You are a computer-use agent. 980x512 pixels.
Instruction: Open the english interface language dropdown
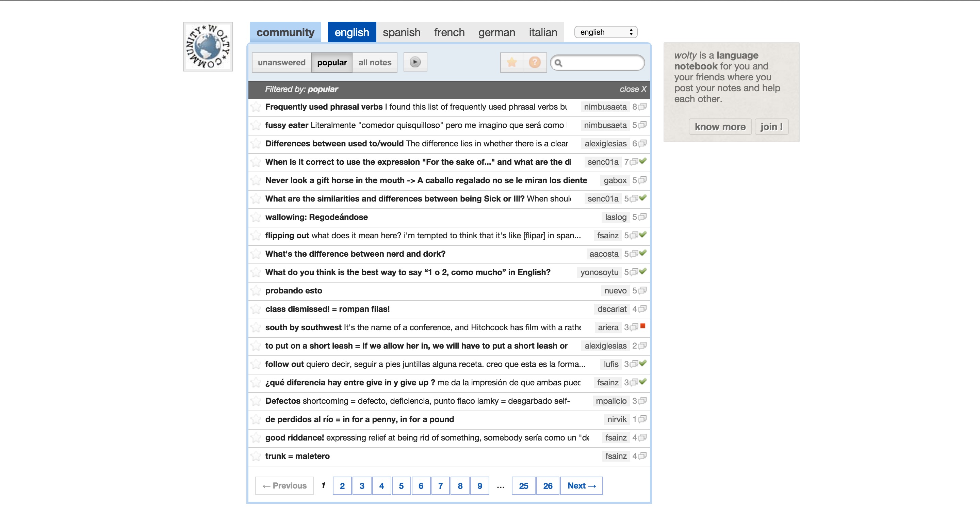606,32
